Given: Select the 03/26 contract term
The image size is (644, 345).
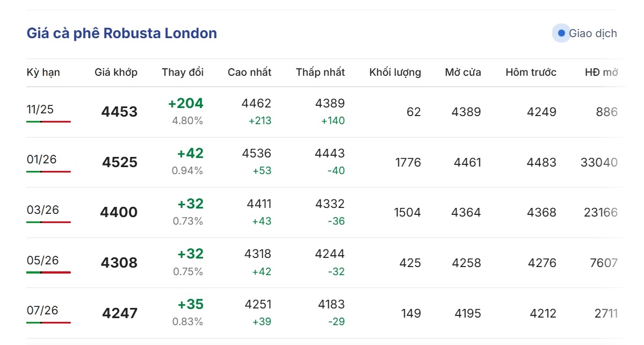Looking at the screenshot, I should 42,210.
